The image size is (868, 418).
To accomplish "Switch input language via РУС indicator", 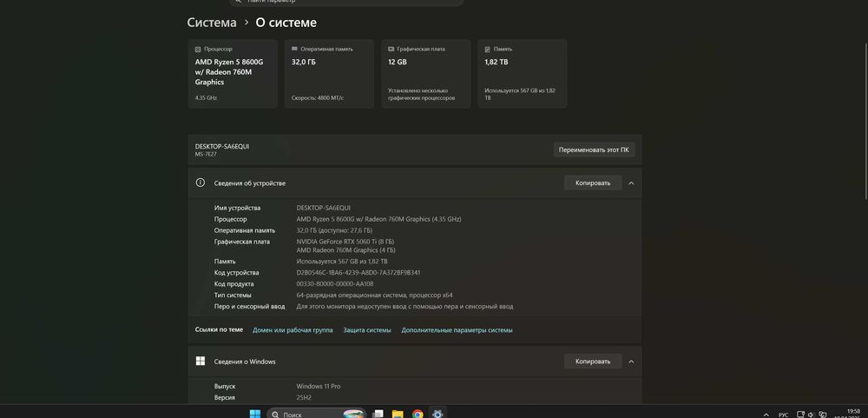I will coord(783,415).
